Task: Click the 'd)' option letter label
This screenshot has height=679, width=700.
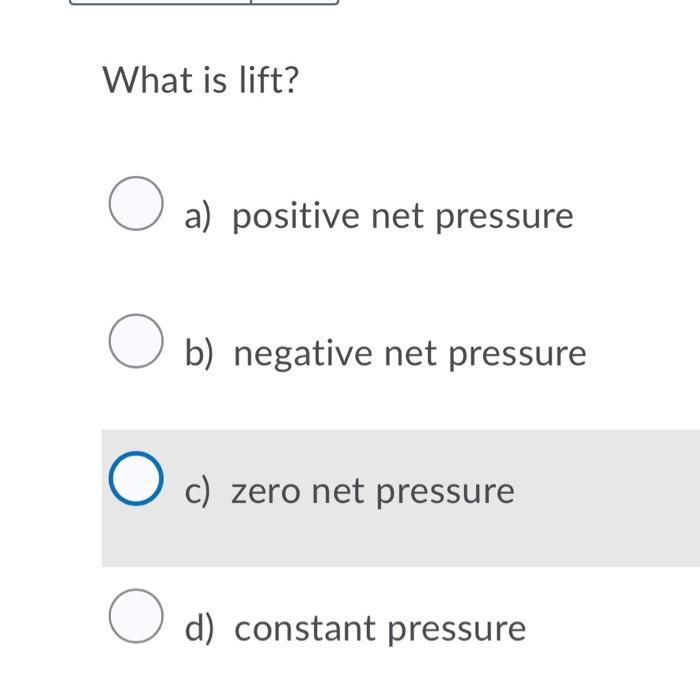Action: 199,629
